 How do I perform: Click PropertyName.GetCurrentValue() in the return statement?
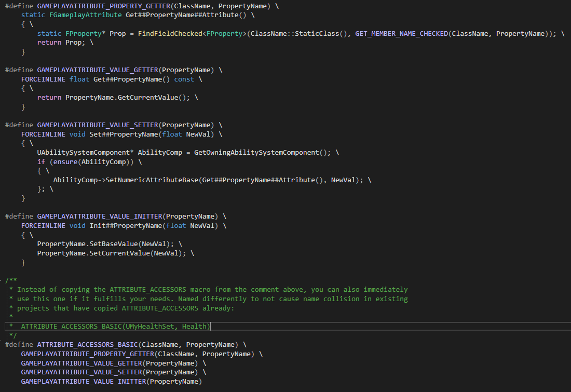(126, 98)
